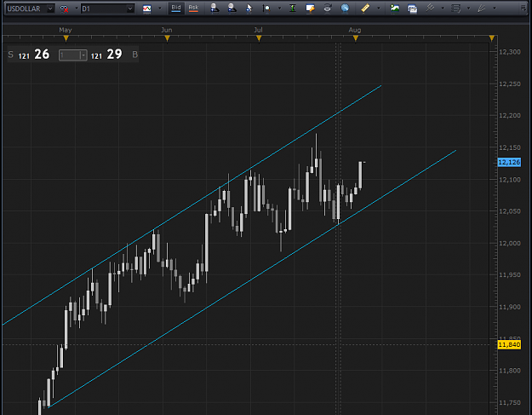The height and width of the screenshot is (415, 532).
Task: Click the zoom-to-range magnifier icon
Action: pos(266,9)
